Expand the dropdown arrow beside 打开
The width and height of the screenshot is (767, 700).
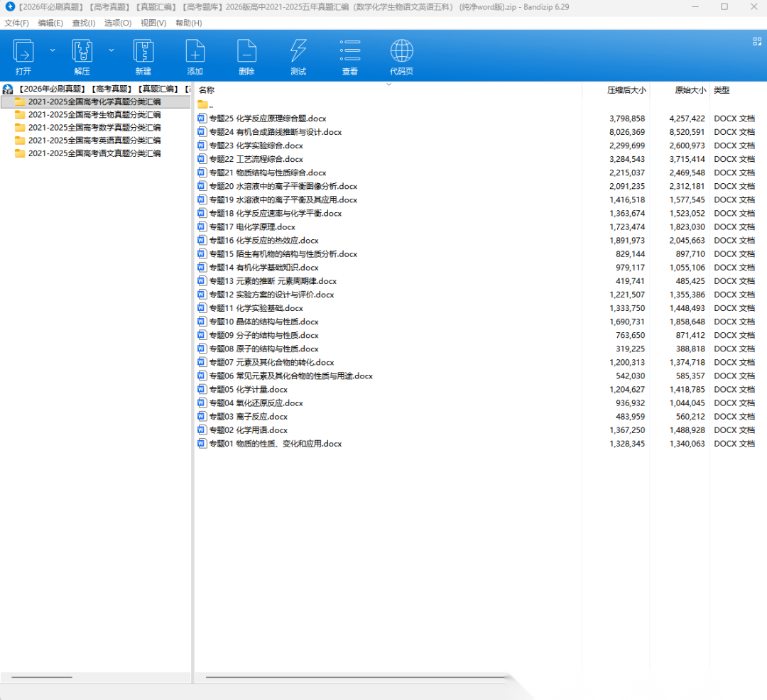(x=52, y=50)
